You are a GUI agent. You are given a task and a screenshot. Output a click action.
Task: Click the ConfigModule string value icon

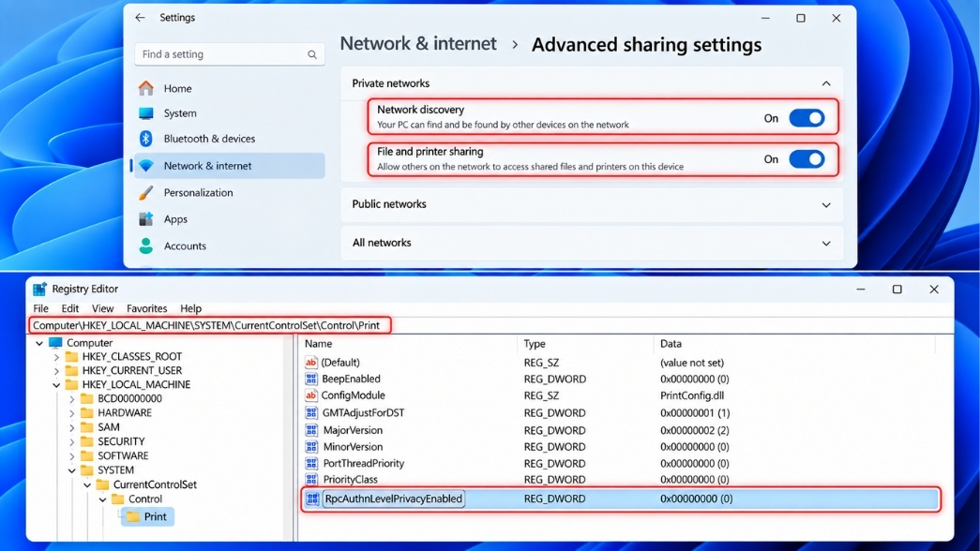(x=311, y=395)
